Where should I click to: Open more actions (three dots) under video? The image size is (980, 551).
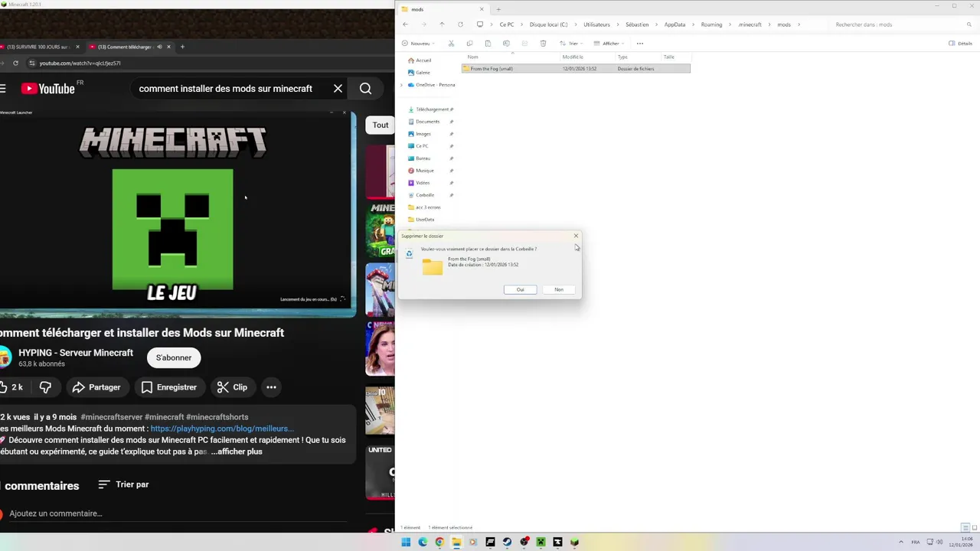point(271,387)
